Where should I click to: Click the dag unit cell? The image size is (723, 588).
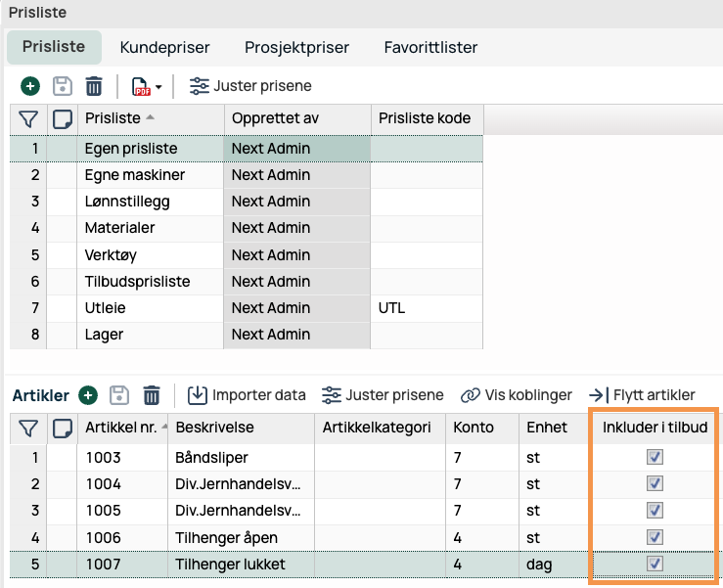pos(556,564)
